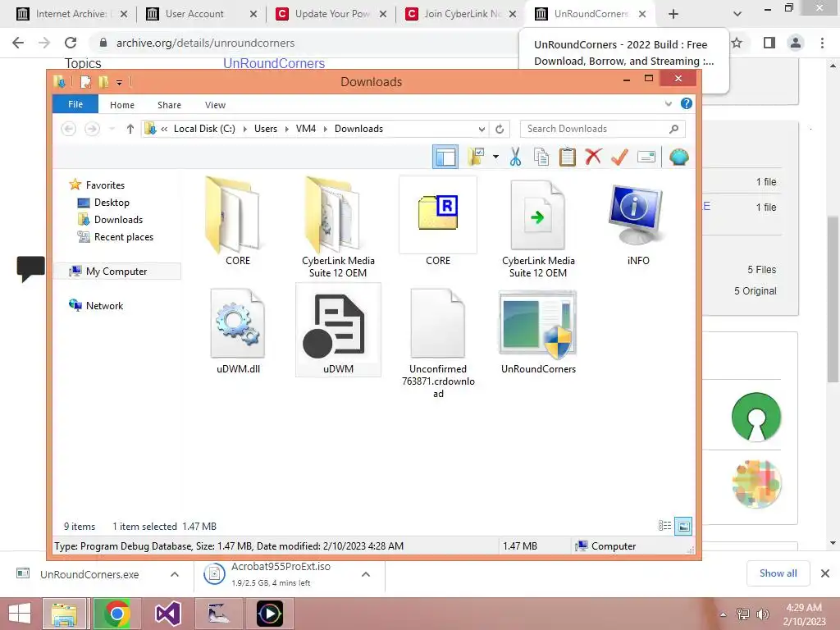This screenshot has height=630, width=840.
Task: Select the CyberLink Media Suite 12 OEM folder
Action: [338, 227]
